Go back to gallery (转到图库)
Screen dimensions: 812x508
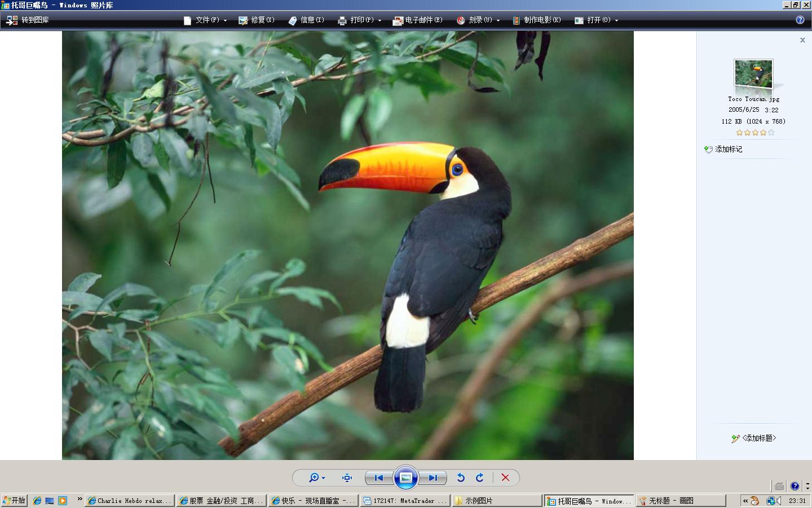click(x=28, y=20)
